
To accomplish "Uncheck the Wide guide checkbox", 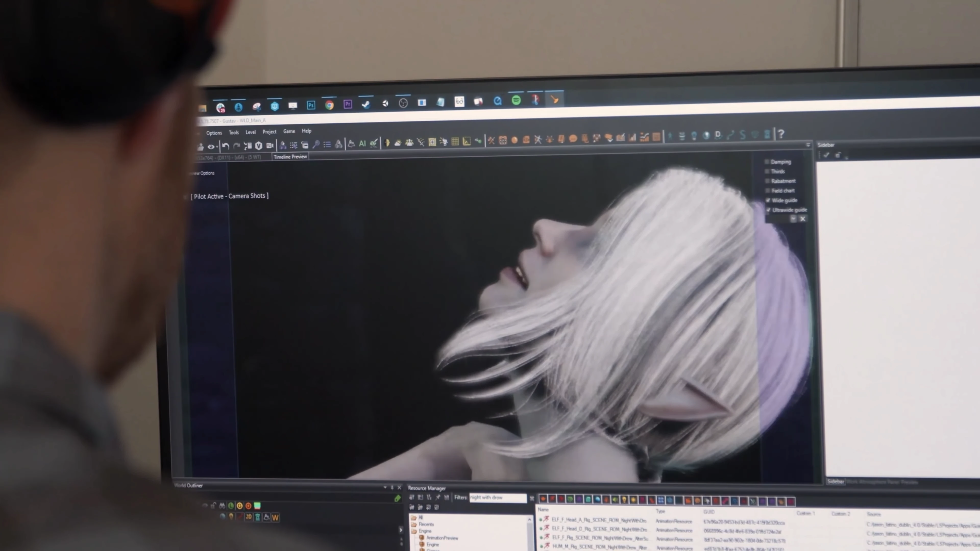I will pyautogui.click(x=768, y=201).
